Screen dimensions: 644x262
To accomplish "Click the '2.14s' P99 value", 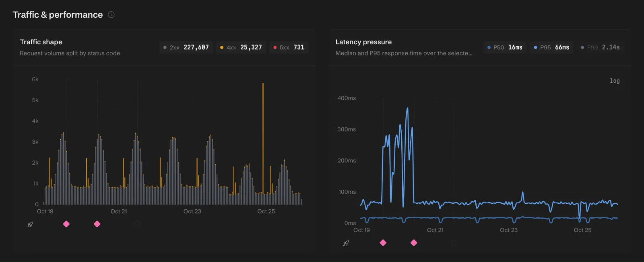I will [611, 47].
